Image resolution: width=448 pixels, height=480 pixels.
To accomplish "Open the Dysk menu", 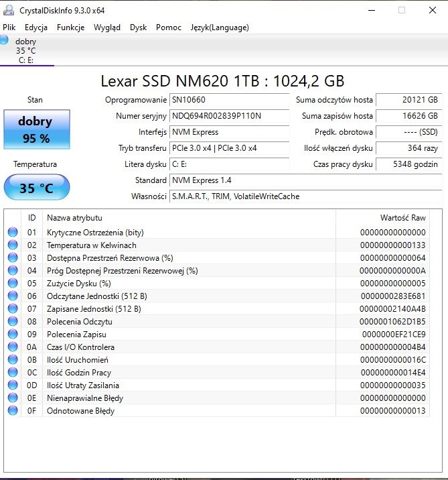I will (x=138, y=27).
